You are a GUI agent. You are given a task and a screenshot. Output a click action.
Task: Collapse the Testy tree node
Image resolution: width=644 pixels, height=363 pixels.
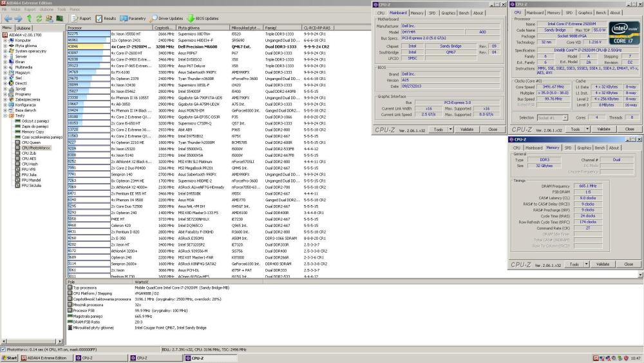[x=5, y=115]
